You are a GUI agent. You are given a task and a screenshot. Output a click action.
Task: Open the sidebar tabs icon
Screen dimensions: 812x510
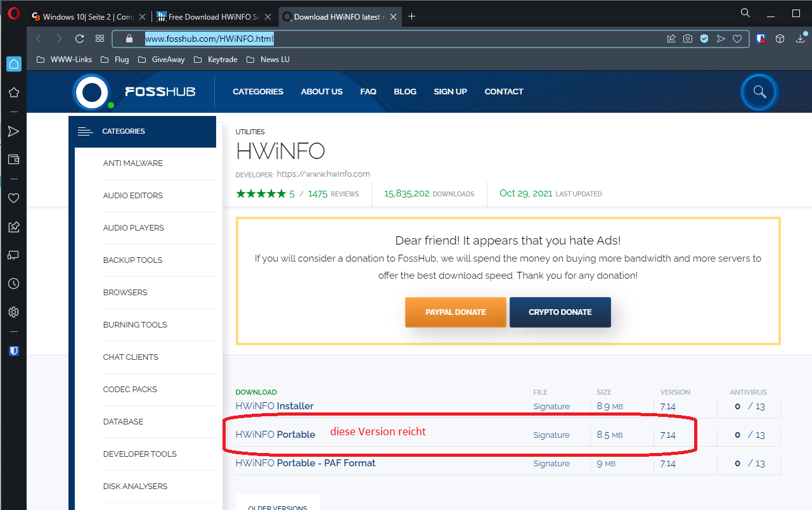[x=13, y=255]
